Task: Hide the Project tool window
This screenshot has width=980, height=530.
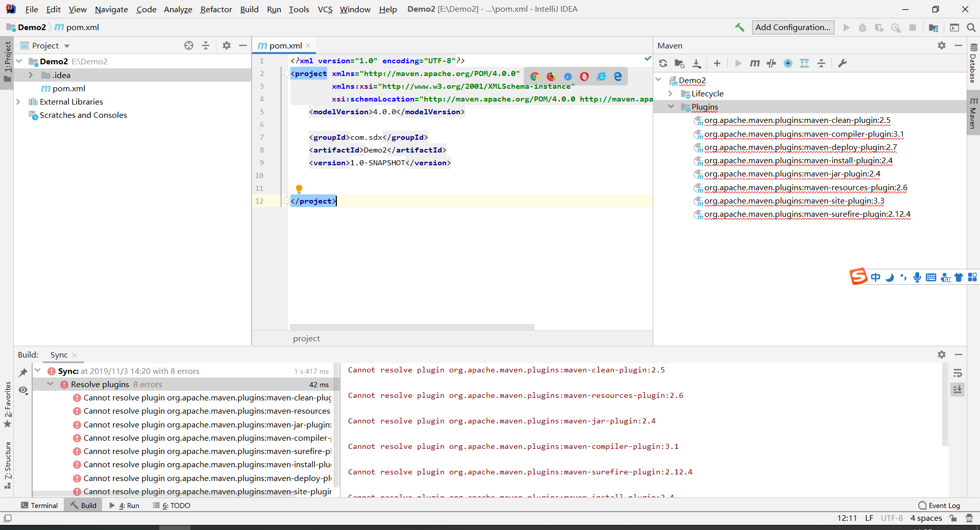Action: pyautogui.click(x=243, y=45)
